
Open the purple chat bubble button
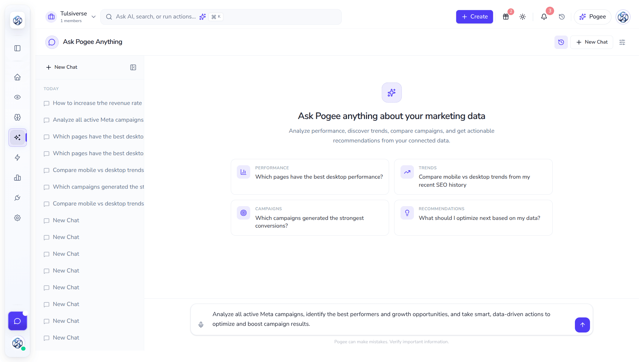click(x=17, y=321)
